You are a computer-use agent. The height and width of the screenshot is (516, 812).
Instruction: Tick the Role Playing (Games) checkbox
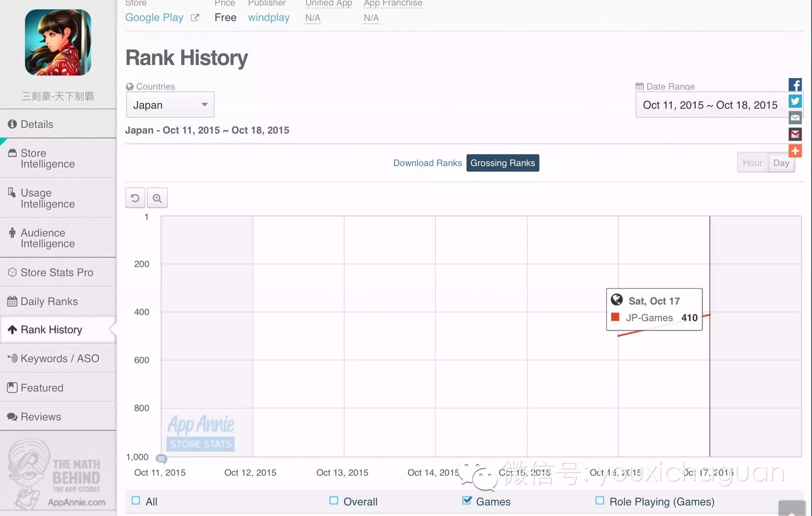pyautogui.click(x=600, y=501)
